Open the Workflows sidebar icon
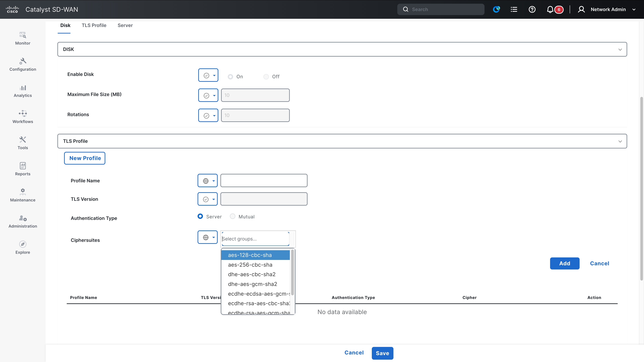This screenshot has height=362, width=644. [x=22, y=114]
